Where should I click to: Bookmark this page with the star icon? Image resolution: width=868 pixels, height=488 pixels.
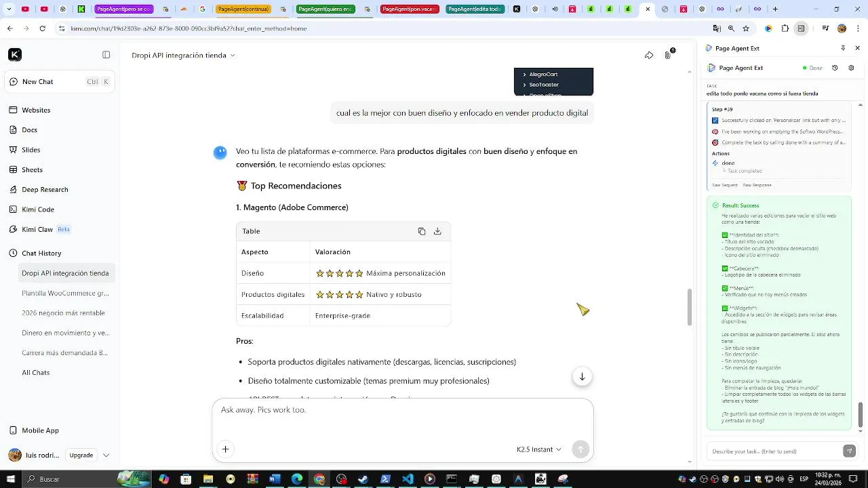click(x=746, y=28)
